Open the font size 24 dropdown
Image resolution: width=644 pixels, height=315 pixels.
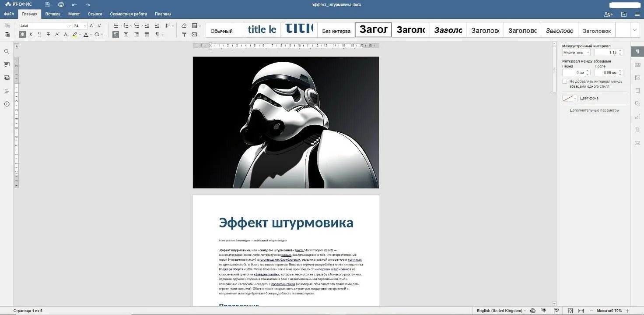(x=85, y=26)
